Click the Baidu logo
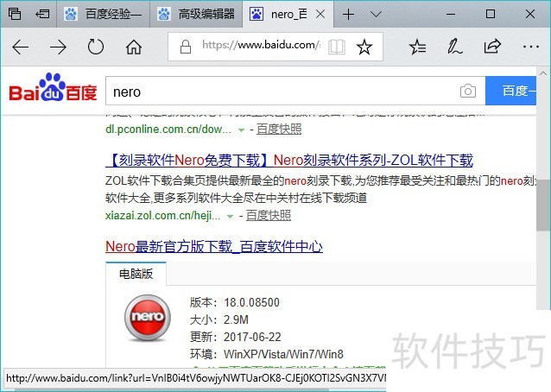The image size is (551, 392). coord(53,88)
